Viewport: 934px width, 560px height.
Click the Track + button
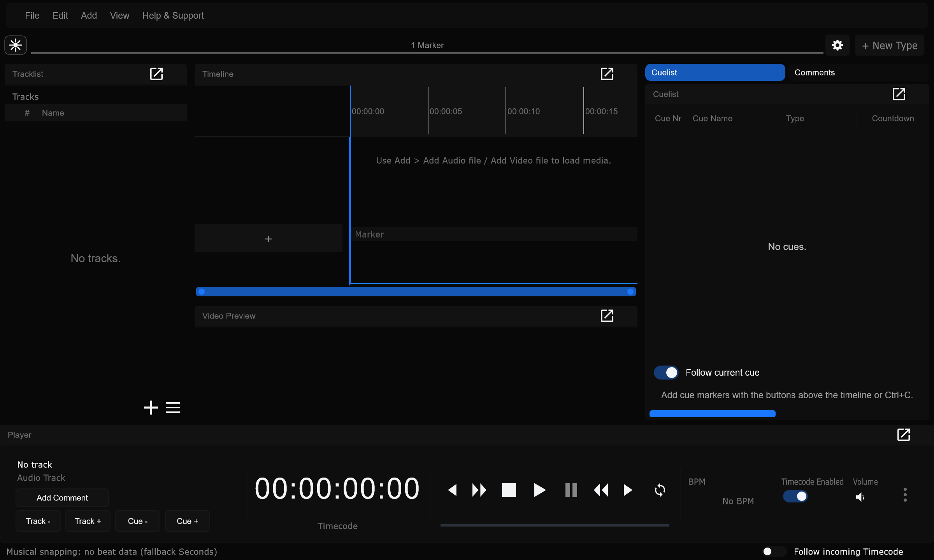point(88,521)
